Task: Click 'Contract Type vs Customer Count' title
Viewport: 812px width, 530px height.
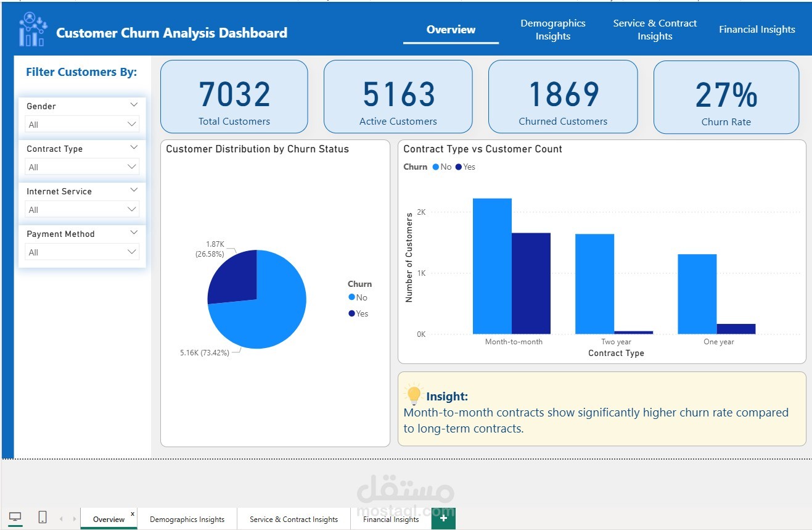Action: [x=483, y=149]
